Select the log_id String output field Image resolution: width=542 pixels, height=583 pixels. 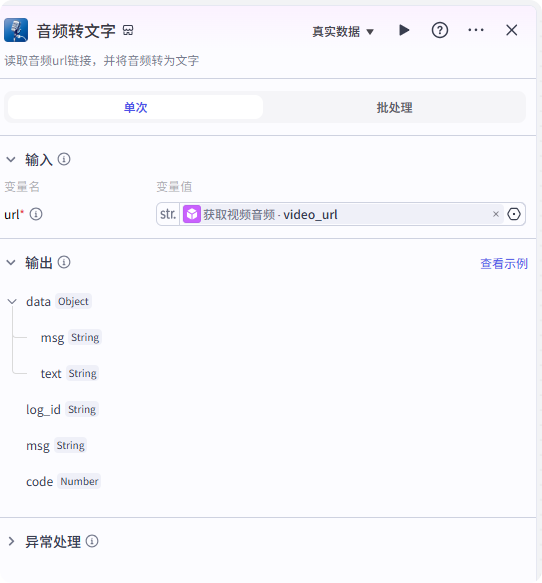pyautogui.click(x=62, y=409)
